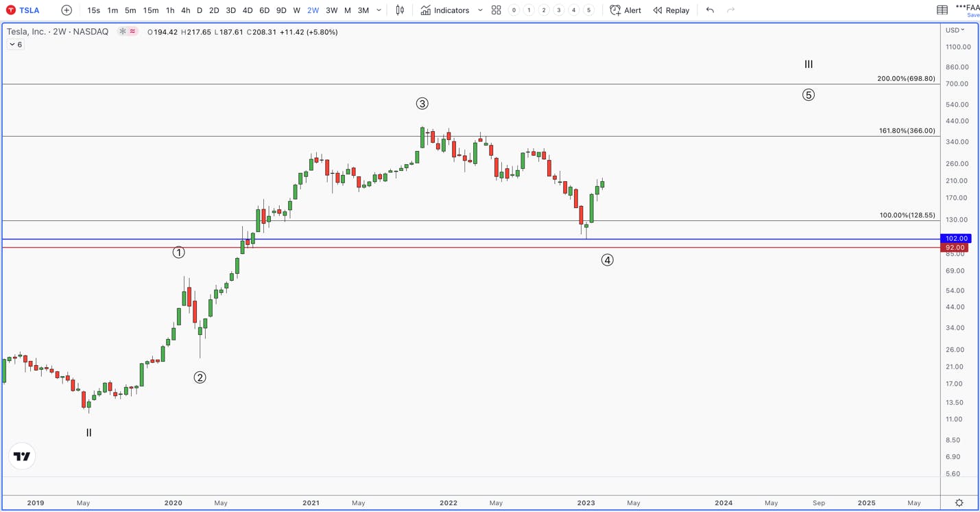Image resolution: width=980 pixels, height=512 pixels.
Task: Switch to 6D interval
Action: click(264, 10)
